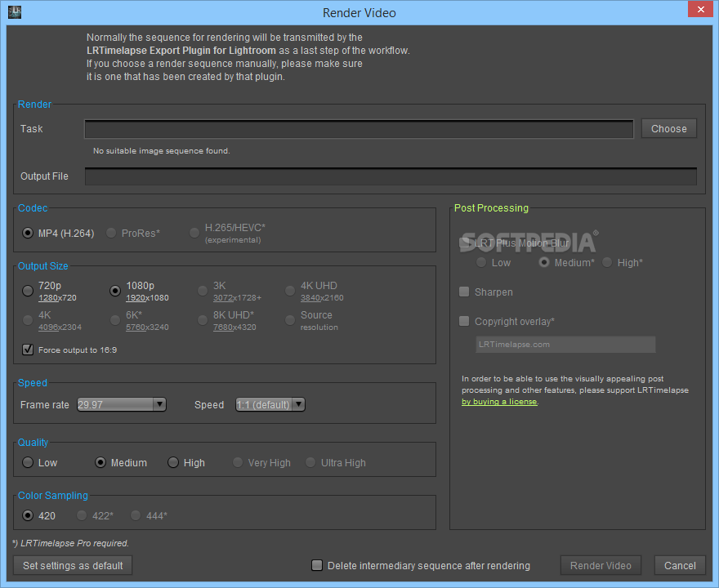Toggle Force output to 16:9 checkbox
Image resolution: width=719 pixels, height=588 pixels.
click(x=28, y=350)
